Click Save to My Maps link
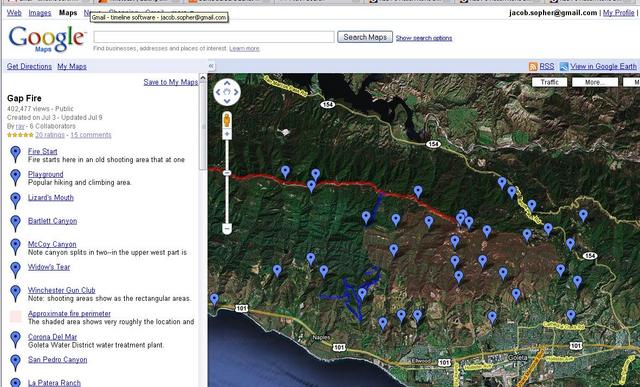Viewport: 640px width, 387px height. [171, 82]
